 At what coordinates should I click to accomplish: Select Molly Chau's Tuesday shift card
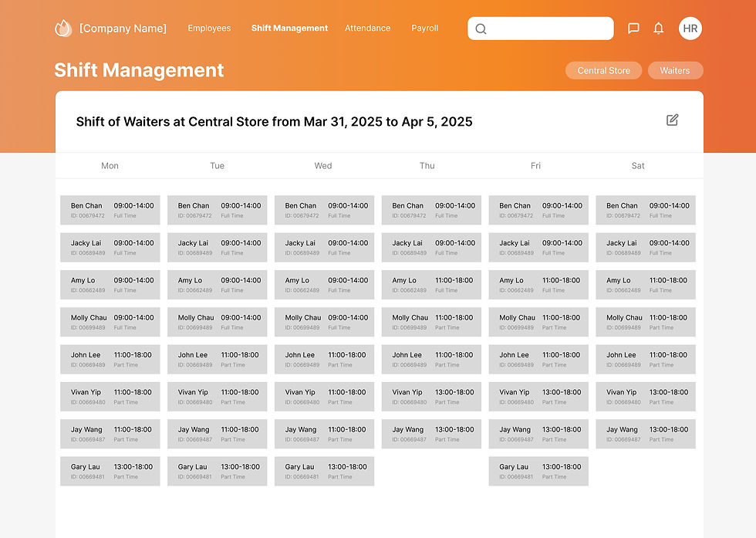click(217, 322)
